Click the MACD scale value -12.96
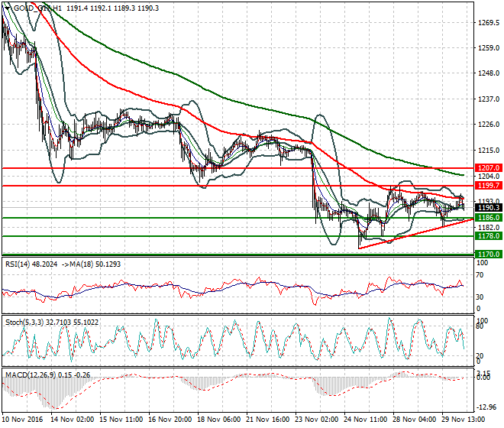This screenshot has width=504, height=428. [x=488, y=407]
